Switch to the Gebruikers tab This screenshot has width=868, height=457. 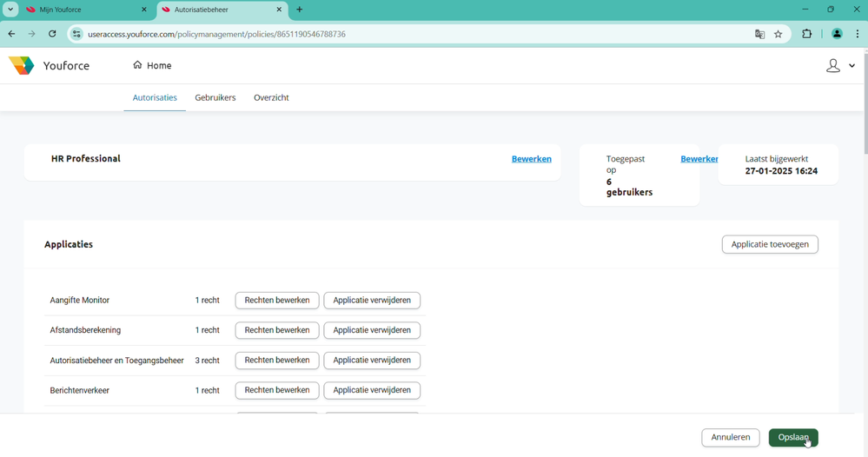click(215, 97)
